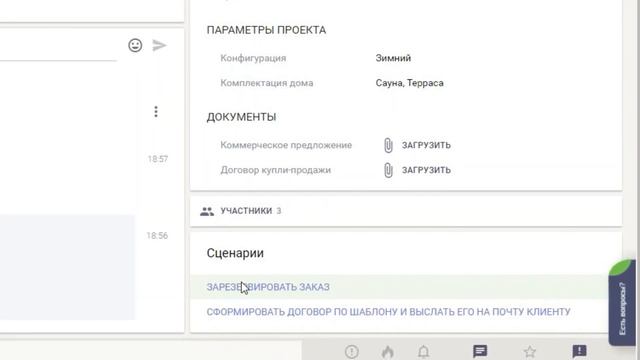640x360 pixels.
Task: Upload Коммерческое предложение via ЗАГРУЗИТЬ
Action: click(x=426, y=145)
